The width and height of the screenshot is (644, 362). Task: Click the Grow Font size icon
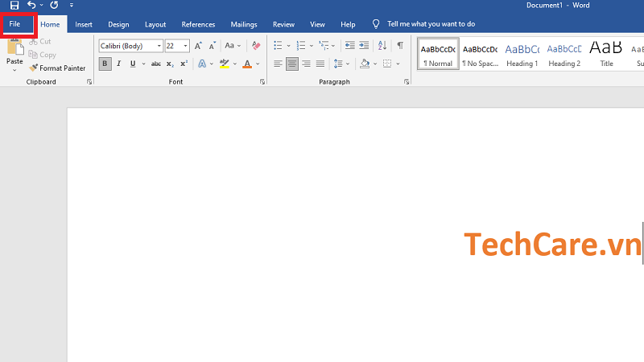pos(198,46)
